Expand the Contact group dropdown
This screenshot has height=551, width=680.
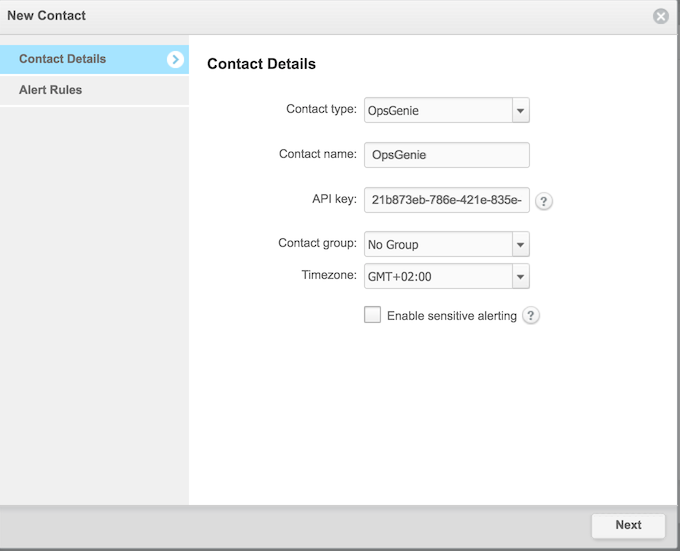[x=447, y=244]
